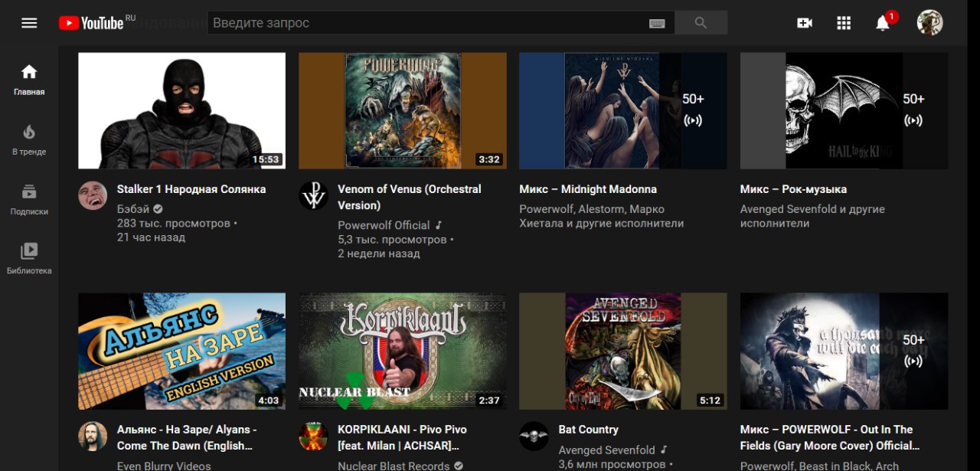
Task: Click the POWERWOLF mix 50+ radio icon
Action: (913, 361)
